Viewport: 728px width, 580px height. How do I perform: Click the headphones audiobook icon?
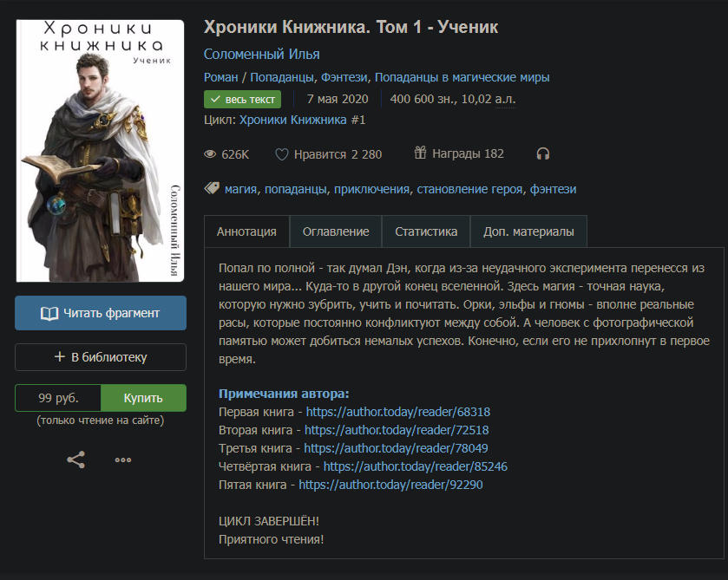tap(543, 154)
